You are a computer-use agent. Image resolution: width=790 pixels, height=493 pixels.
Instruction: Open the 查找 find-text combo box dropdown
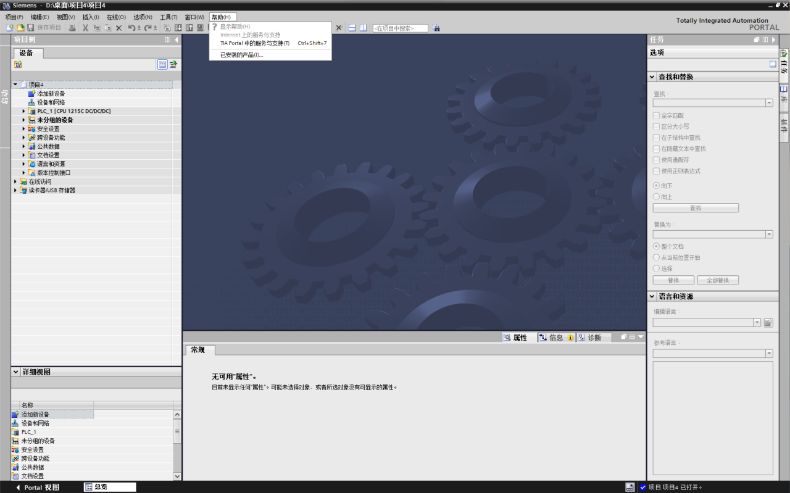[769, 103]
